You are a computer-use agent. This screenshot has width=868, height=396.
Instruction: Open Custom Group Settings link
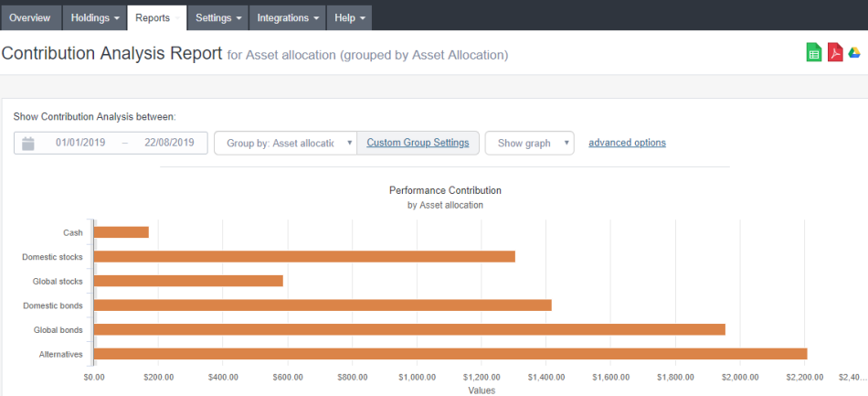point(418,143)
